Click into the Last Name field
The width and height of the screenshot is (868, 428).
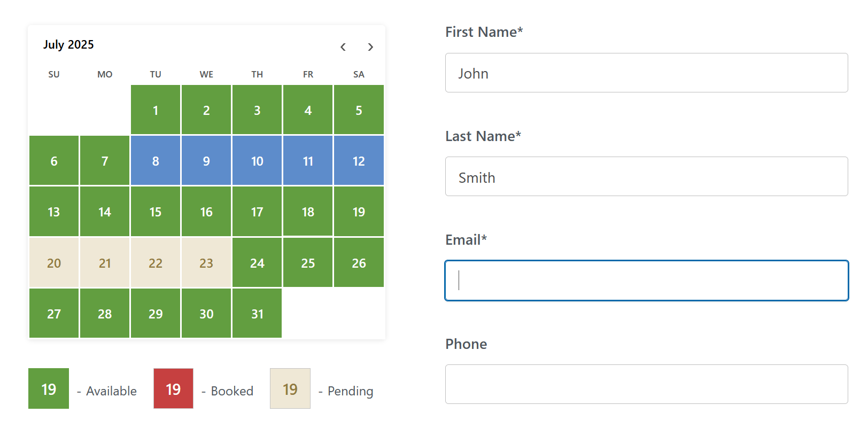coord(646,176)
